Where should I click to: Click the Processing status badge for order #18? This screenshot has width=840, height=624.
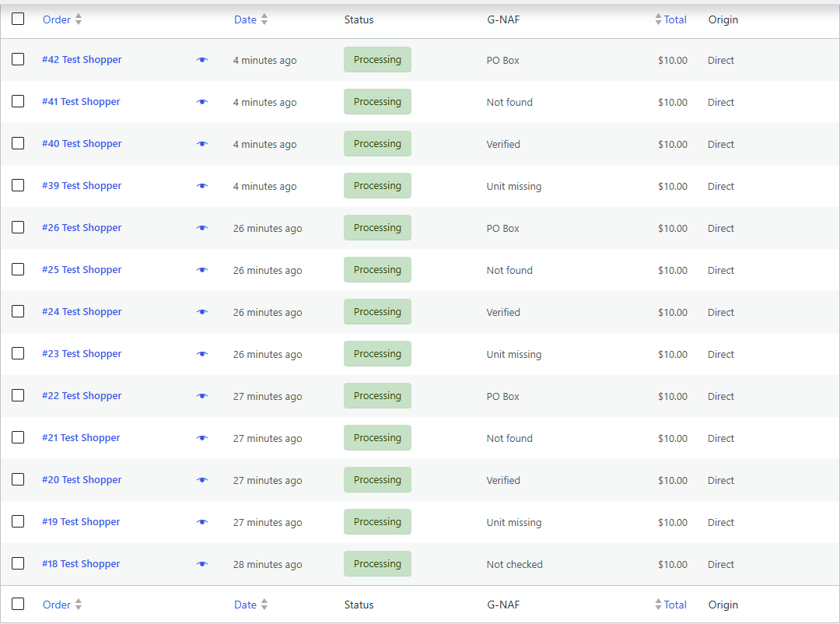click(x=378, y=564)
